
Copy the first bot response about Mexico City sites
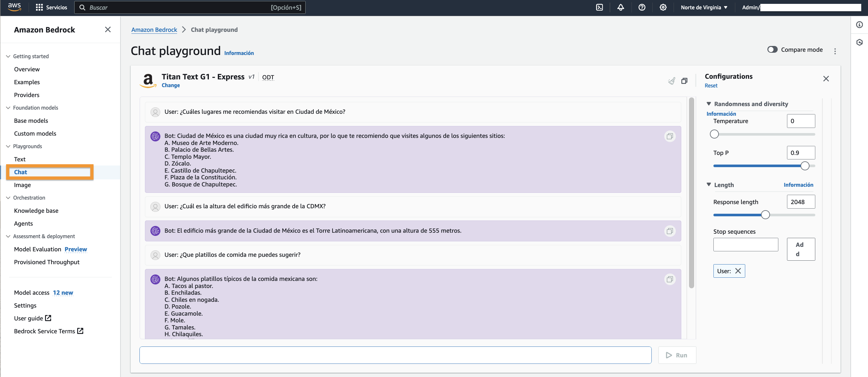(669, 136)
